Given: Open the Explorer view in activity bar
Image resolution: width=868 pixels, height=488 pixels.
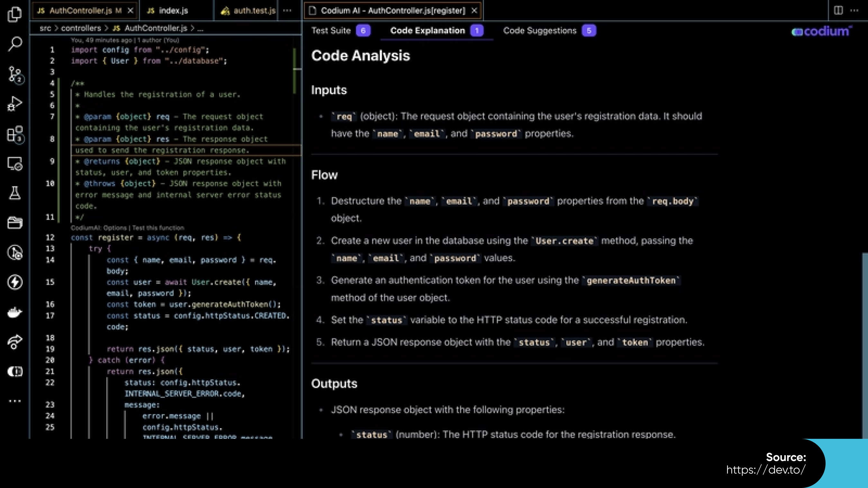Looking at the screenshot, I should pyautogui.click(x=14, y=14).
